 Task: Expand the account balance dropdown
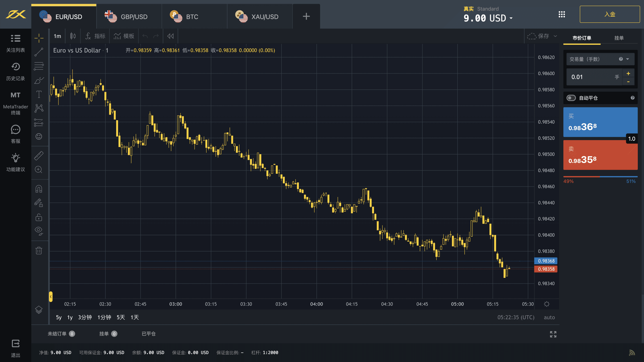(511, 18)
